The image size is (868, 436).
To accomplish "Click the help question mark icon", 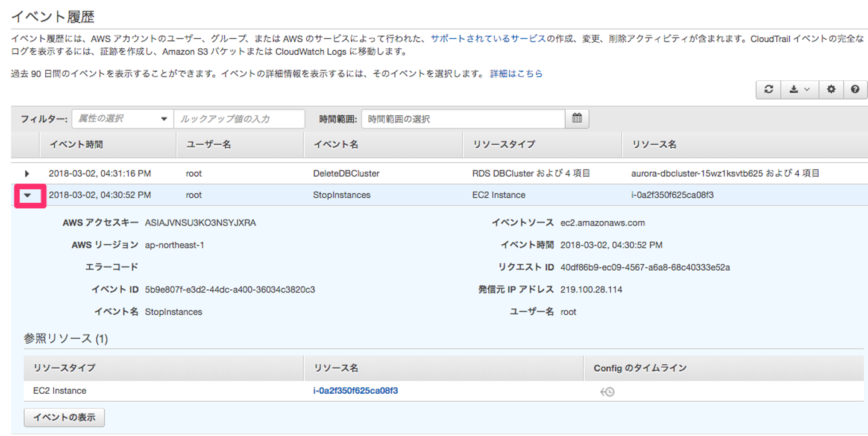I will pos(855,89).
